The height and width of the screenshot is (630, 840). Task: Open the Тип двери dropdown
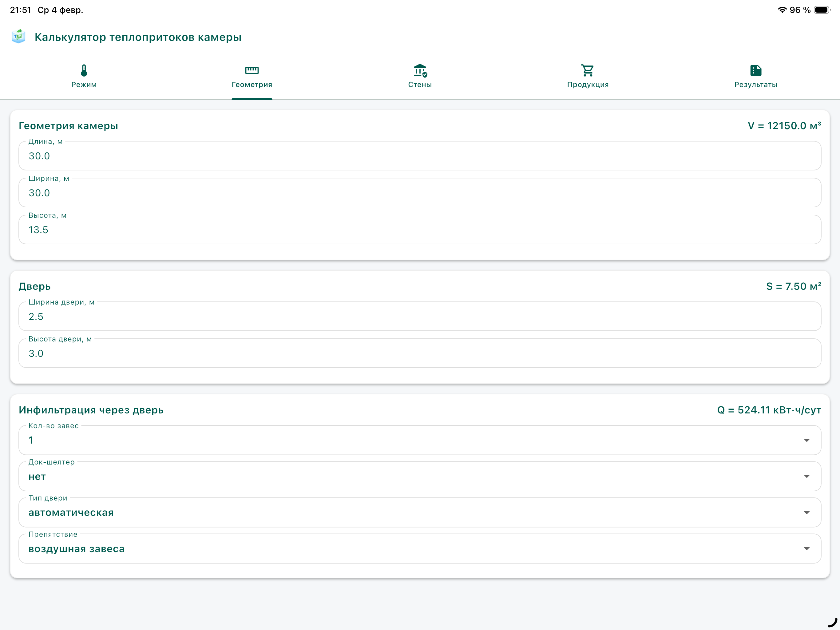[420, 512]
